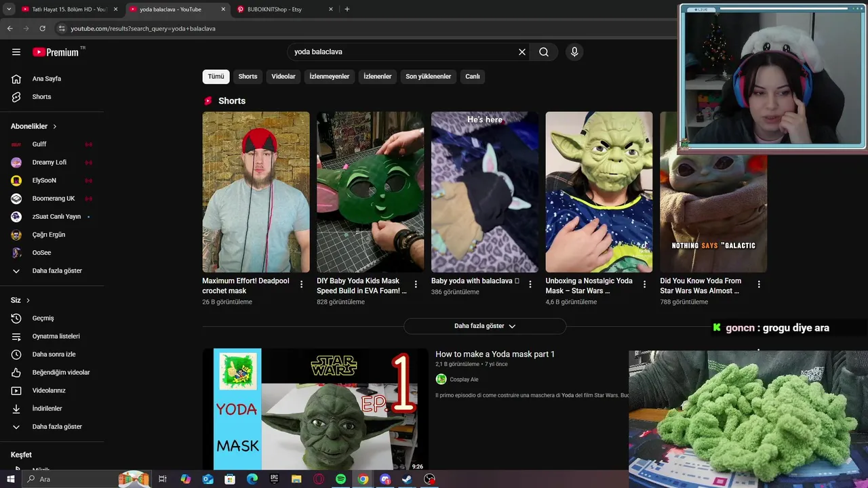Select the İzlenmeyenler filter chip
This screenshot has width=868, height=488.
click(x=330, y=77)
